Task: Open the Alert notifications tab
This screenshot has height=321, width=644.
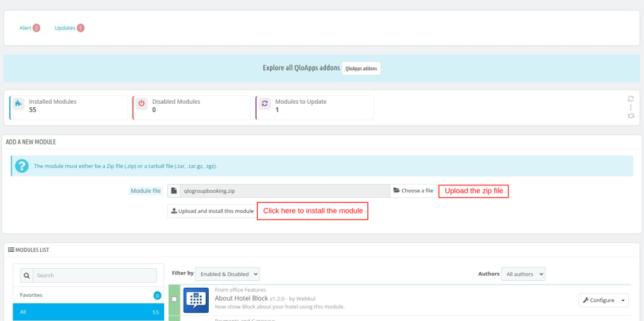Action: [30, 28]
